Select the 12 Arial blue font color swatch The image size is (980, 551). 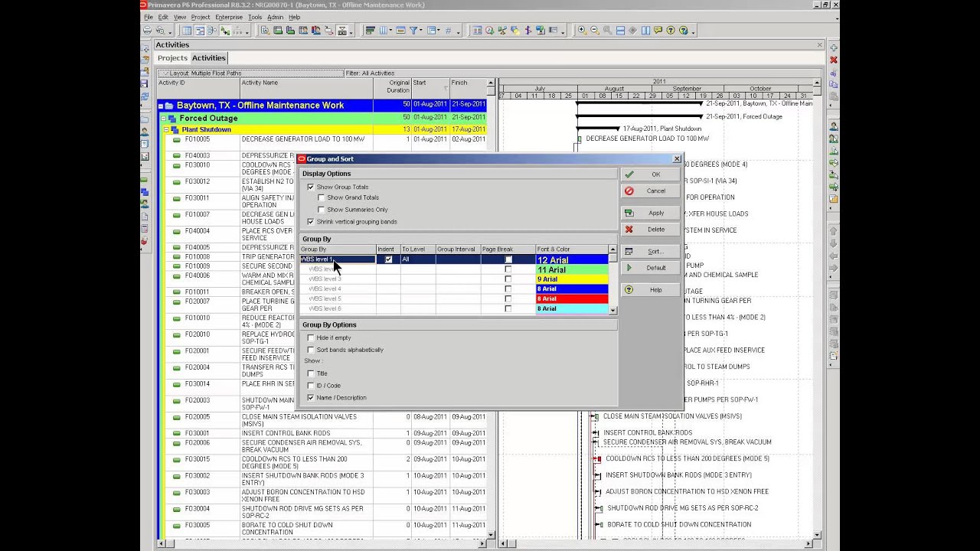[x=572, y=260]
